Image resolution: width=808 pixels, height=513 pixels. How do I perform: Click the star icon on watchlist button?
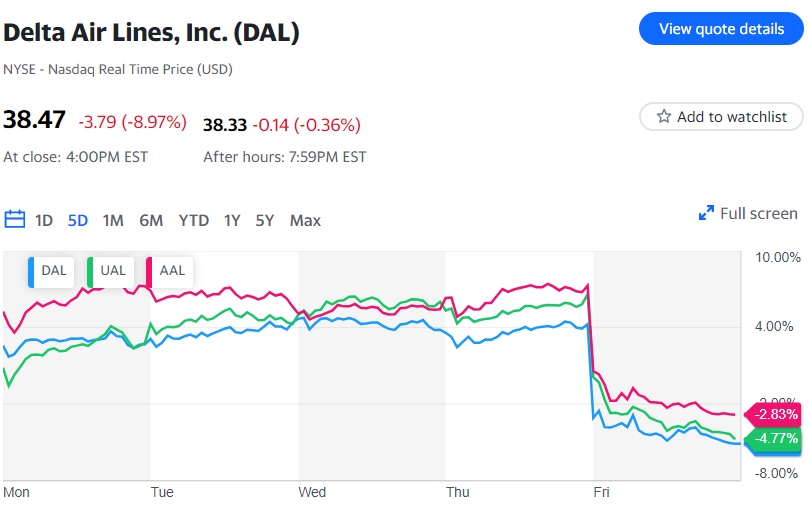point(663,117)
